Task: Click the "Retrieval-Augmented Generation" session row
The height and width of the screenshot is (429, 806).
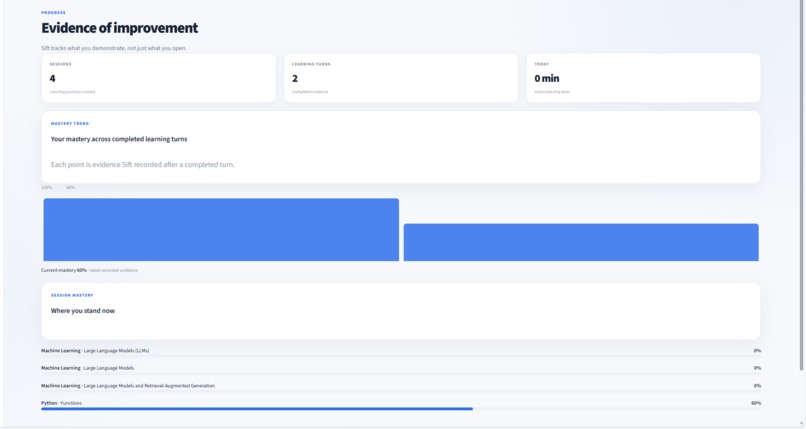Action: (x=401, y=386)
